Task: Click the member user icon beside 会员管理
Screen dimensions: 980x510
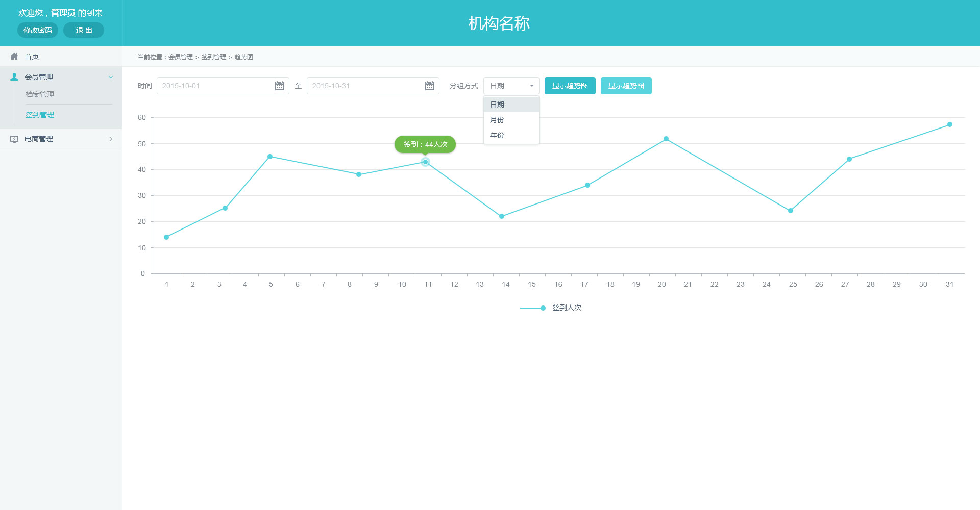Action: point(14,77)
